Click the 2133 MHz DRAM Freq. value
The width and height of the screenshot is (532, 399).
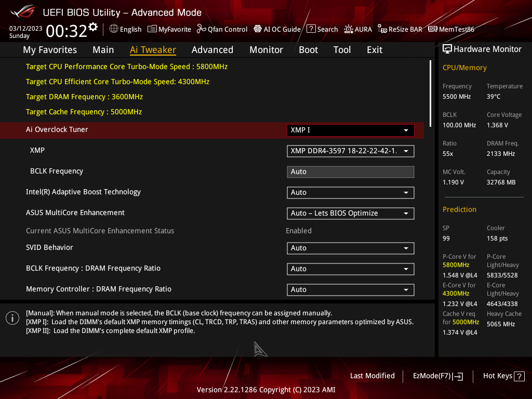[x=500, y=154]
